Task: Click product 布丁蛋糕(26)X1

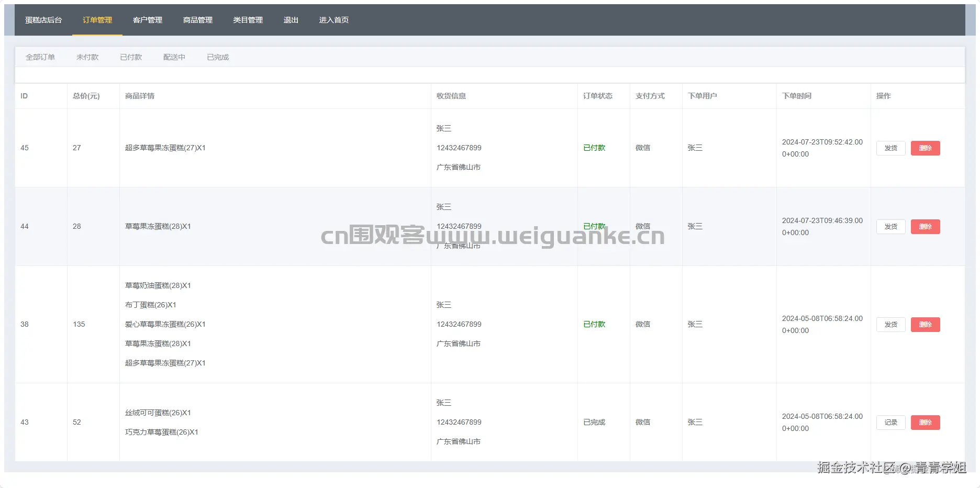Action: coord(151,305)
